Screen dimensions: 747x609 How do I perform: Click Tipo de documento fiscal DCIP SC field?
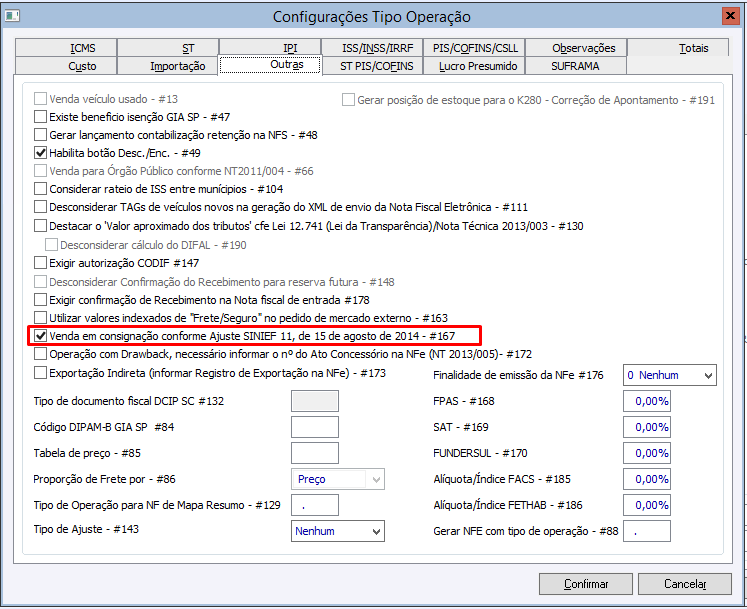pos(314,401)
